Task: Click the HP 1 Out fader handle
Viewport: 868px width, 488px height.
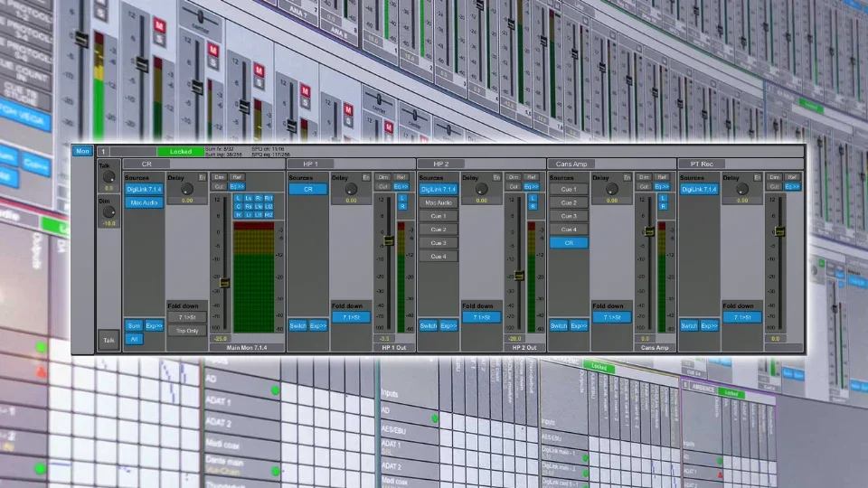Action: click(389, 240)
